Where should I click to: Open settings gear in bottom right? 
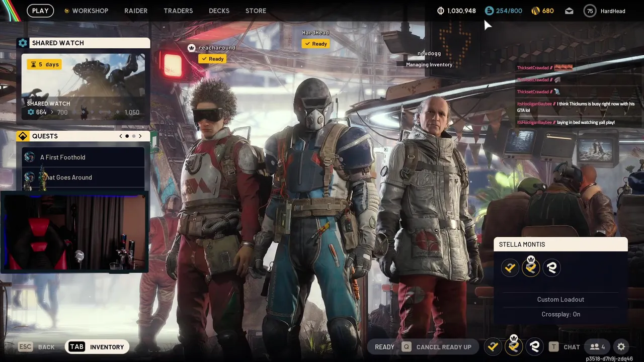click(621, 347)
